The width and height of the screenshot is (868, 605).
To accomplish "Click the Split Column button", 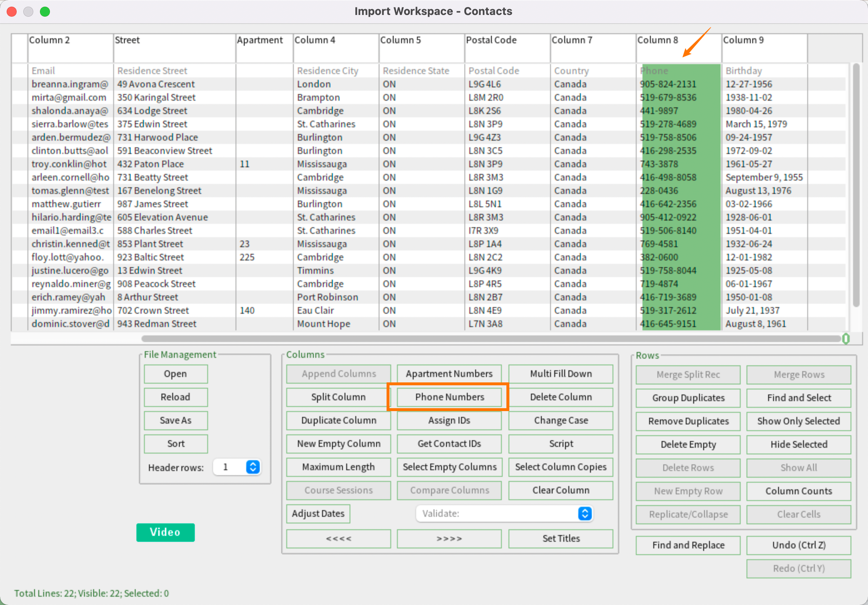I will tap(338, 397).
